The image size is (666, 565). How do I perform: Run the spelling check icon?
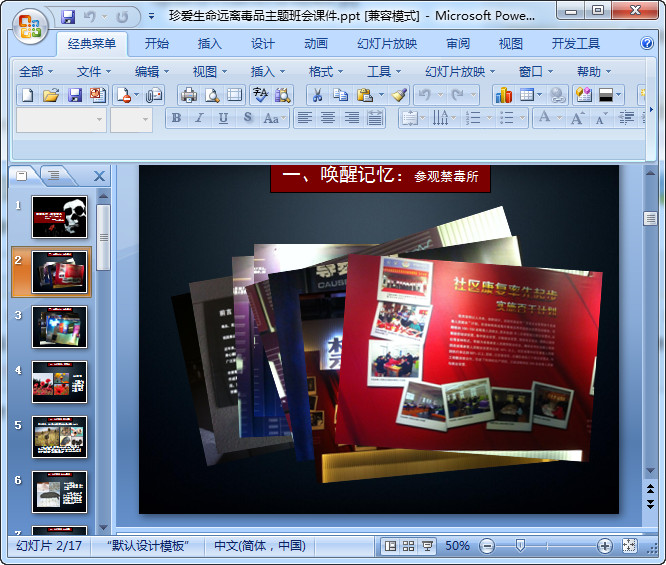click(260, 95)
